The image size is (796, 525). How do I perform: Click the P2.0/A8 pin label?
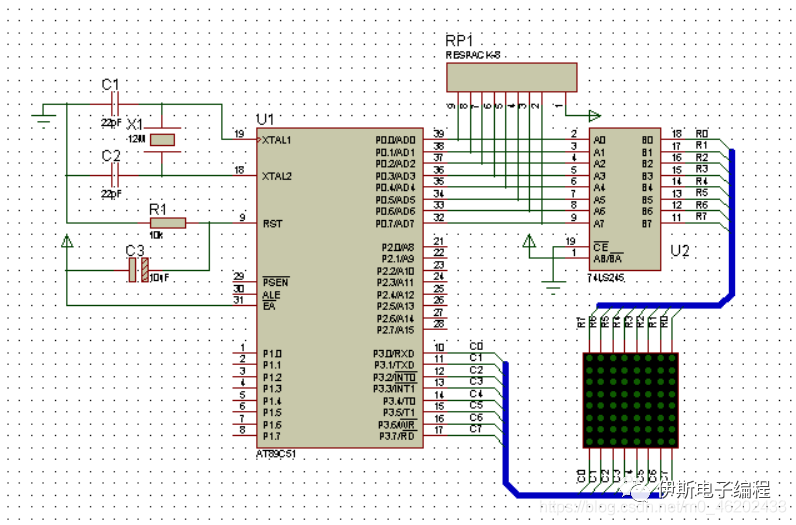point(398,247)
